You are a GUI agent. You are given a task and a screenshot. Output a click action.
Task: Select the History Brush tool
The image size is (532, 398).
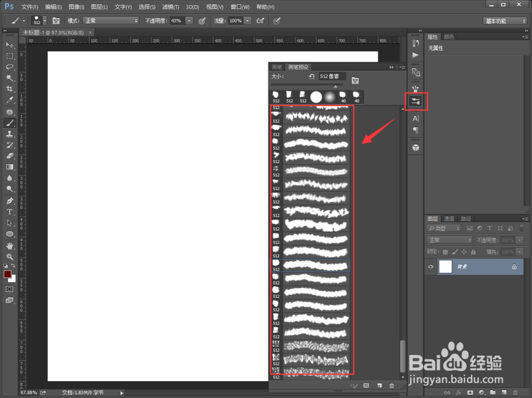[x=10, y=145]
